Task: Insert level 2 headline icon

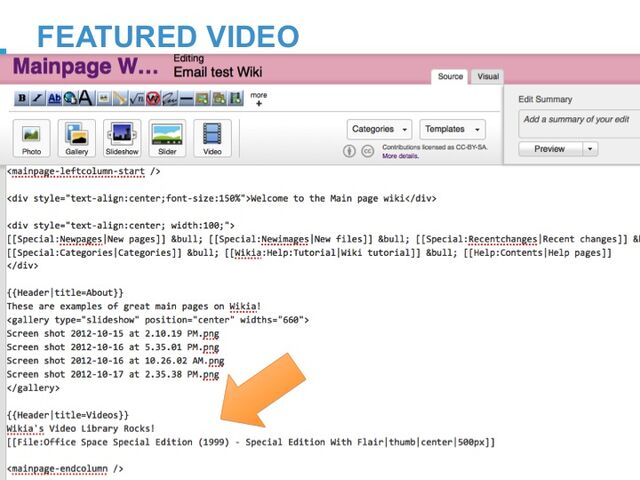Action: [85, 98]
